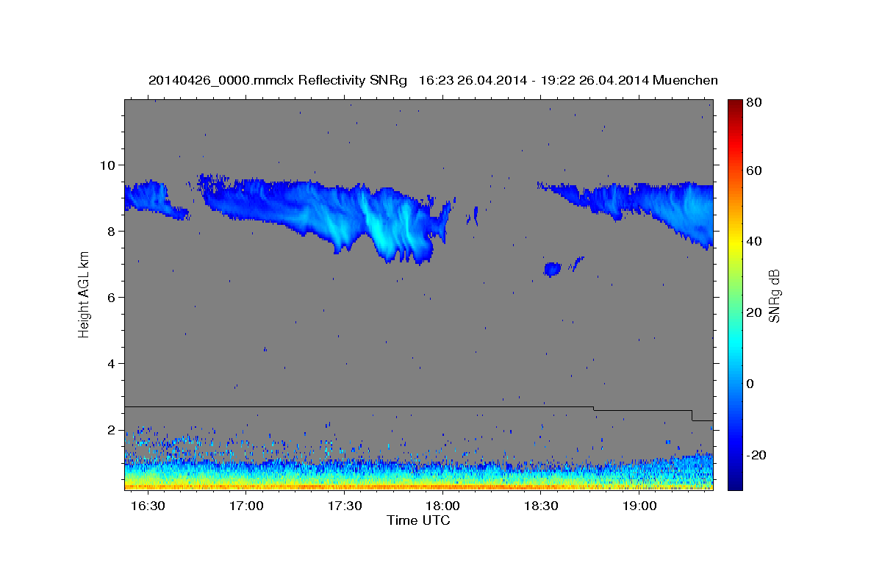Click the plot title text starting '20140426_0000.mmclx'
The height and width of the screenshot is (588, 882).
(433, 80)
